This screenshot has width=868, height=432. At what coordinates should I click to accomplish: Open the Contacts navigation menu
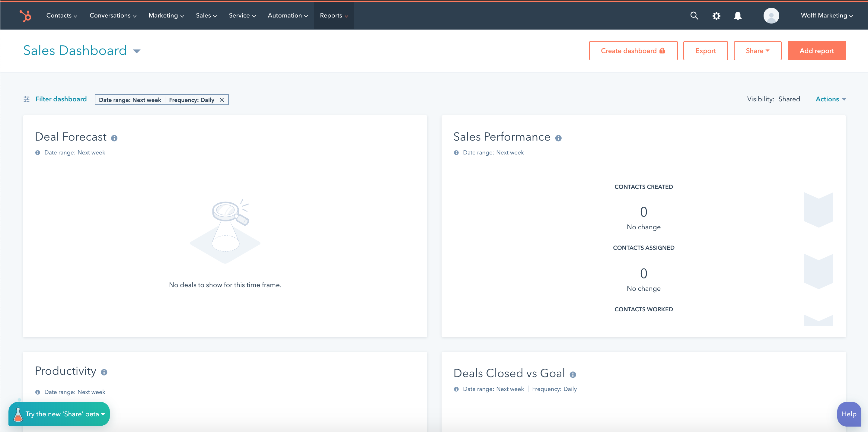(62, 15)
